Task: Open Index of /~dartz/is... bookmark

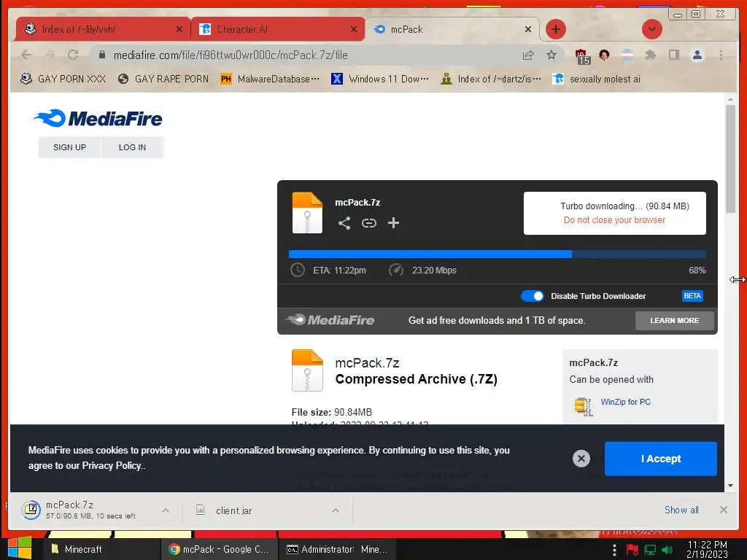Action: pos(491,79)
